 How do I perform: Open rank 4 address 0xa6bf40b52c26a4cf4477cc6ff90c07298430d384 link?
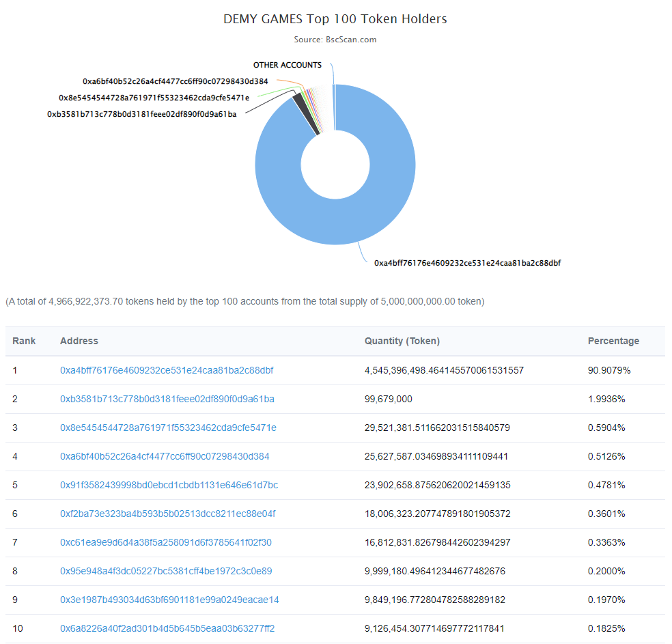[x=165, y=456]
